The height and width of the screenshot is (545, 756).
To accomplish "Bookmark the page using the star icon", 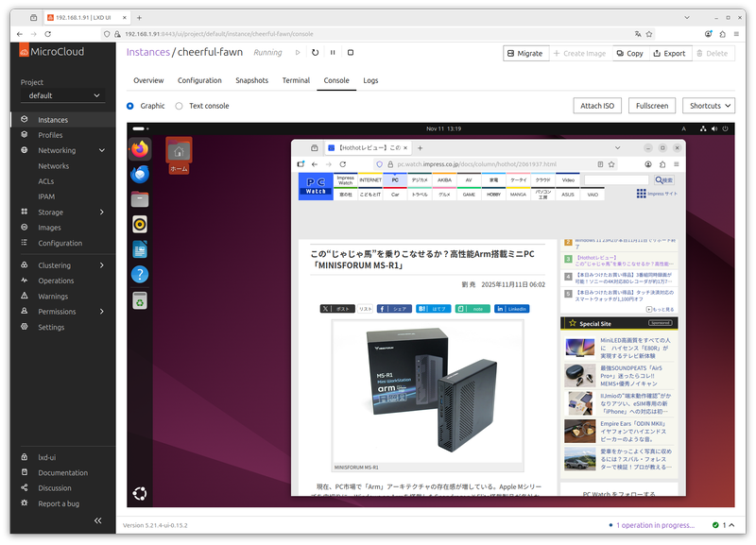I will (x=610, y=163).
